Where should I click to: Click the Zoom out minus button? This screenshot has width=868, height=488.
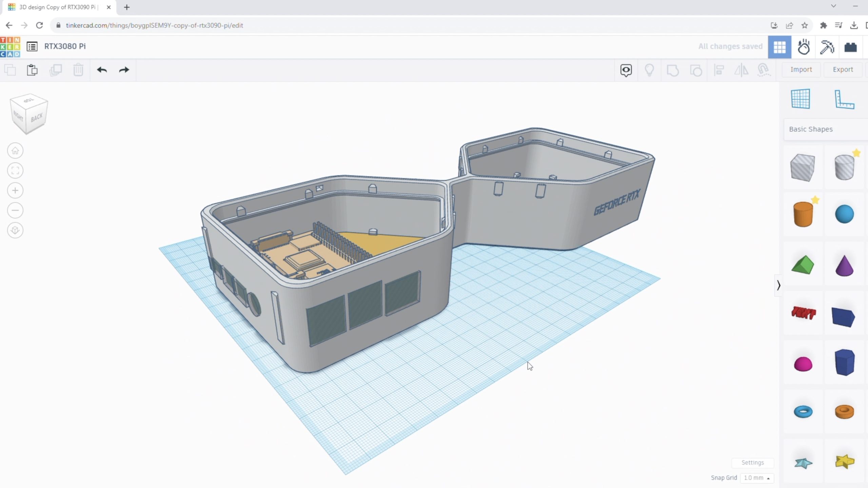point(15,210)
